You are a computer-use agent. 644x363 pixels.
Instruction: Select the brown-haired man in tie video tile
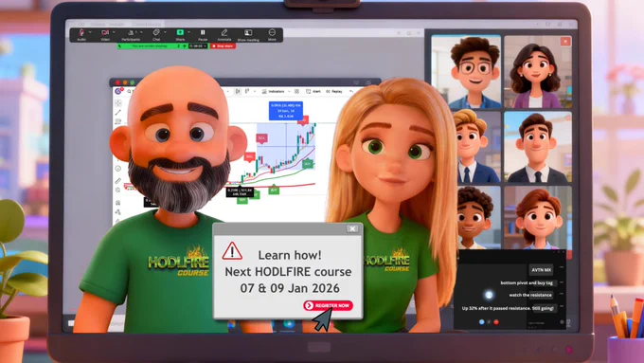click(538, 147)
